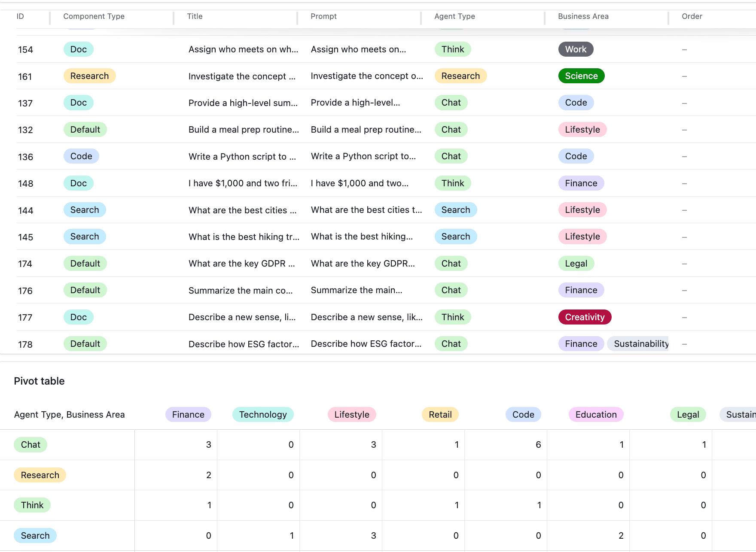Image resolution: width=756 pixels, height=552 pixels.
Task: Select the Think row label in pivot table
Action: point(32,505)
